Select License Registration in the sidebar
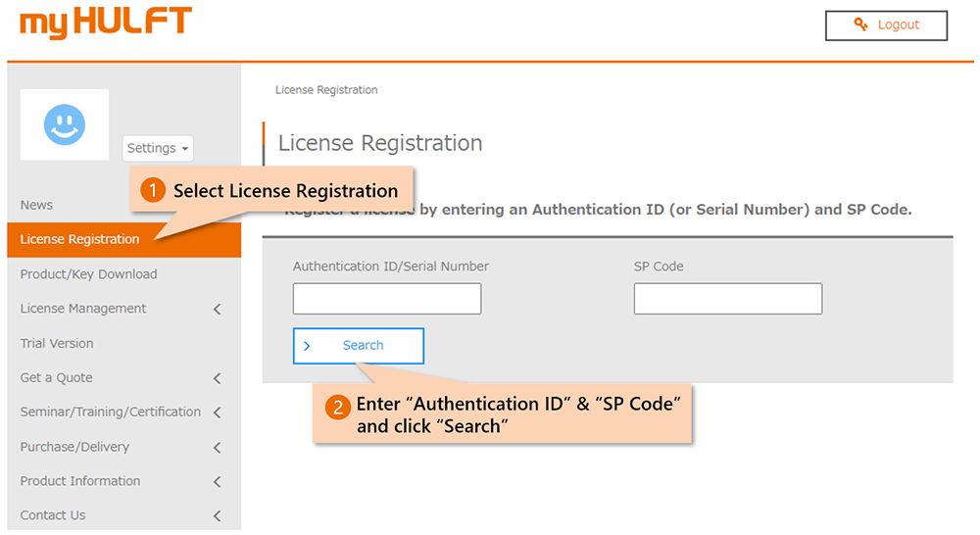This screenshot has width=980, height=535. [x=80, y=239]
